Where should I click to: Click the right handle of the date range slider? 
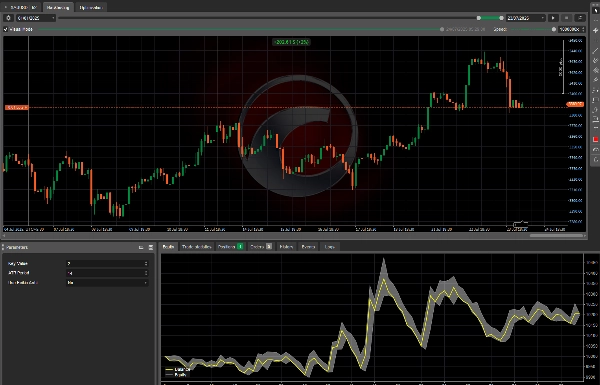tap(501, 18)
